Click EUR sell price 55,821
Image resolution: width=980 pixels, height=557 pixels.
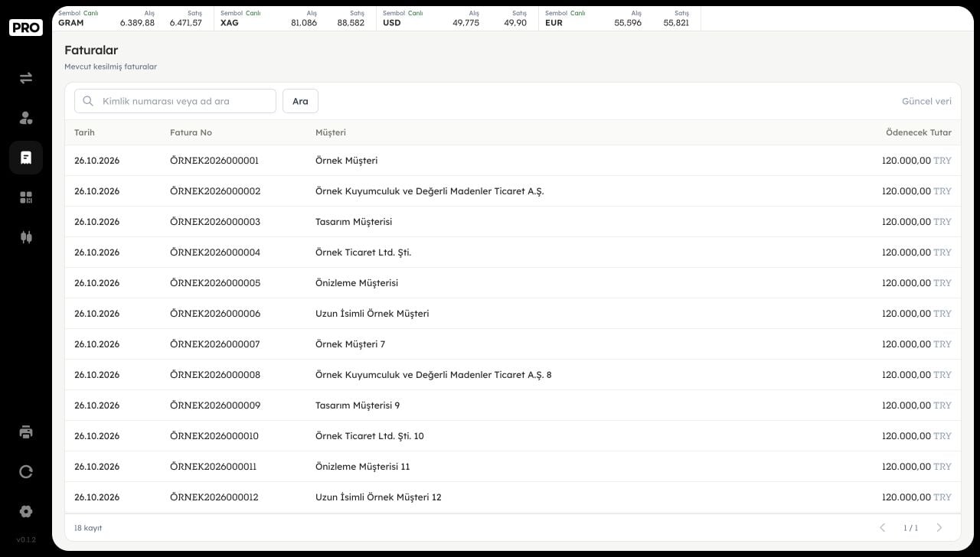point(676,23)
